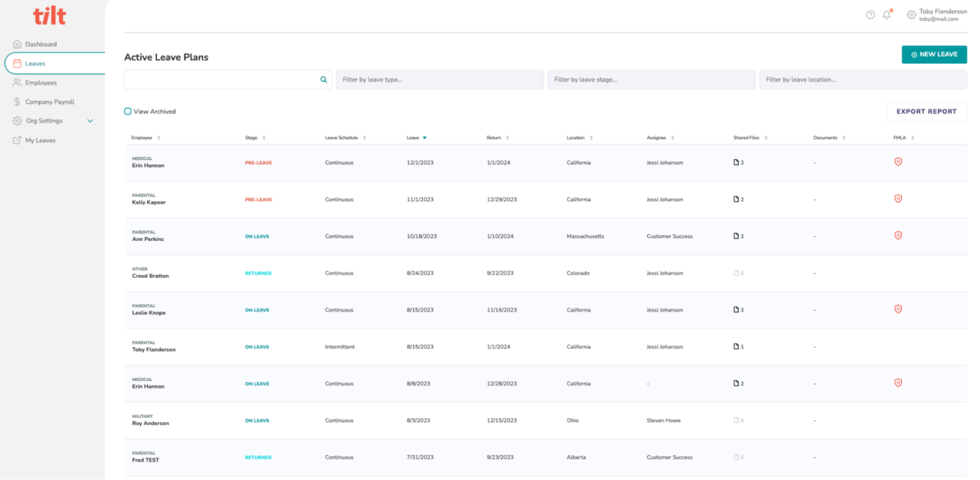Image resolution: width=980 pixels, height=480 pixels.
Task: Click the help question mark icon
Action: [x=870, y=14]
